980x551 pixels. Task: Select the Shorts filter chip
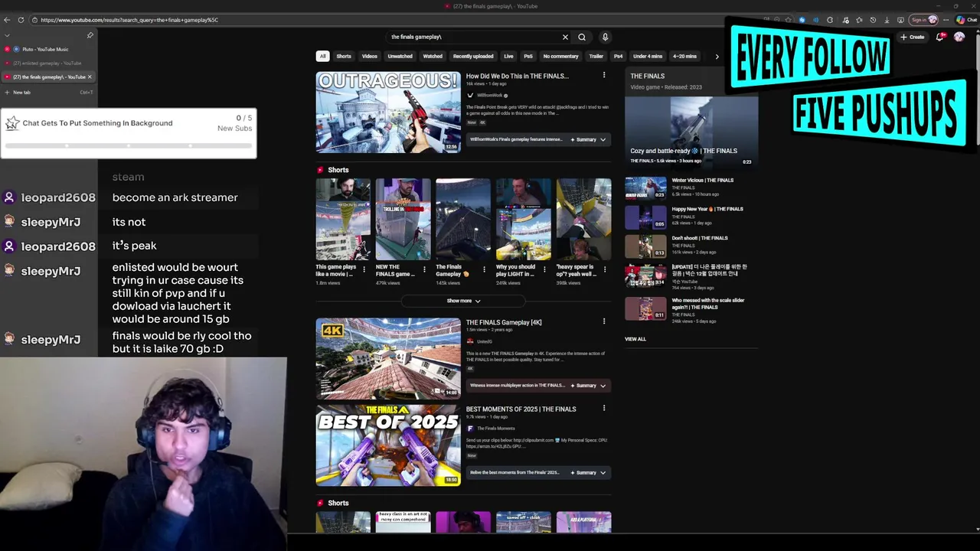coord(344,56)
